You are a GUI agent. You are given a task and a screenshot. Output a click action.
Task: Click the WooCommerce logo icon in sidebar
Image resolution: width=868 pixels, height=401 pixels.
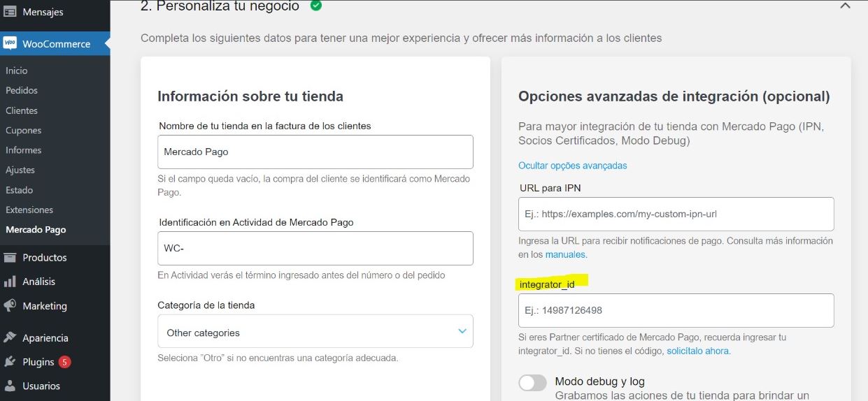coord(10,43)
